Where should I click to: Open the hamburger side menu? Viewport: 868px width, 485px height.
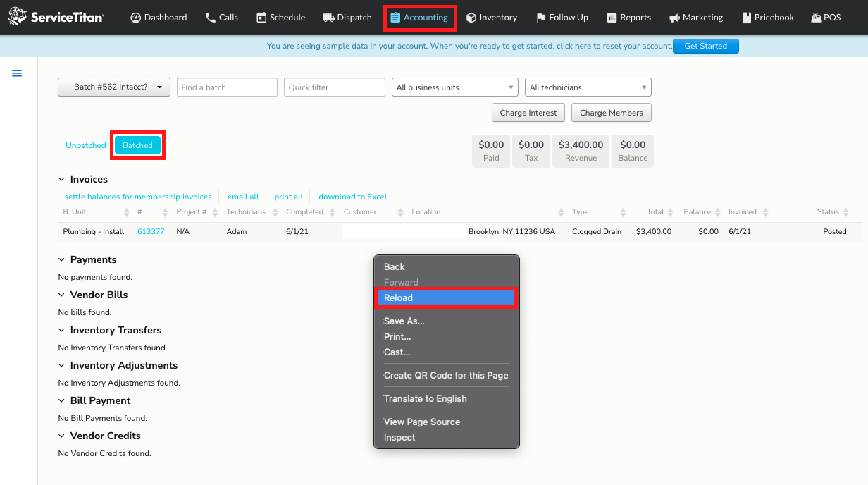tap(17, 73)
